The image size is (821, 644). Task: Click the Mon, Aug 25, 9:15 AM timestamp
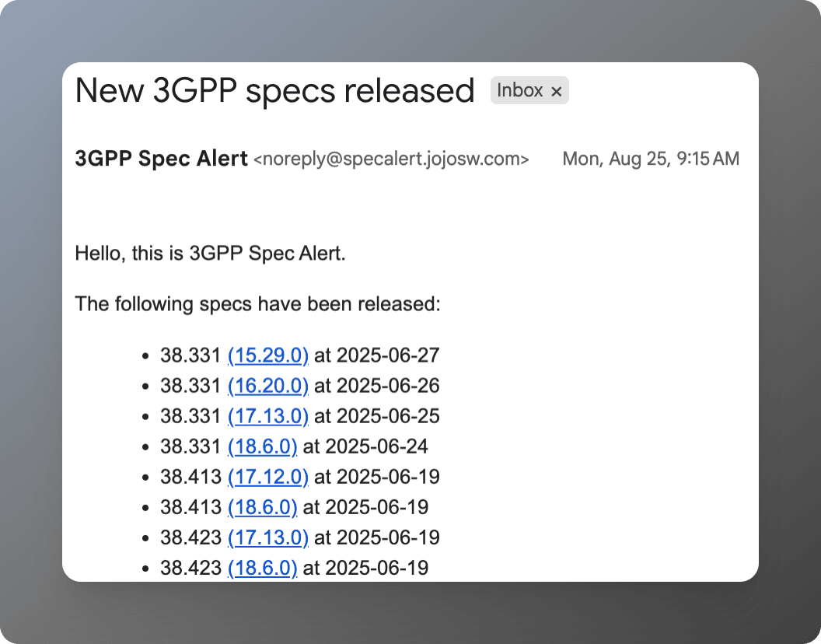(x=651, y=159)
